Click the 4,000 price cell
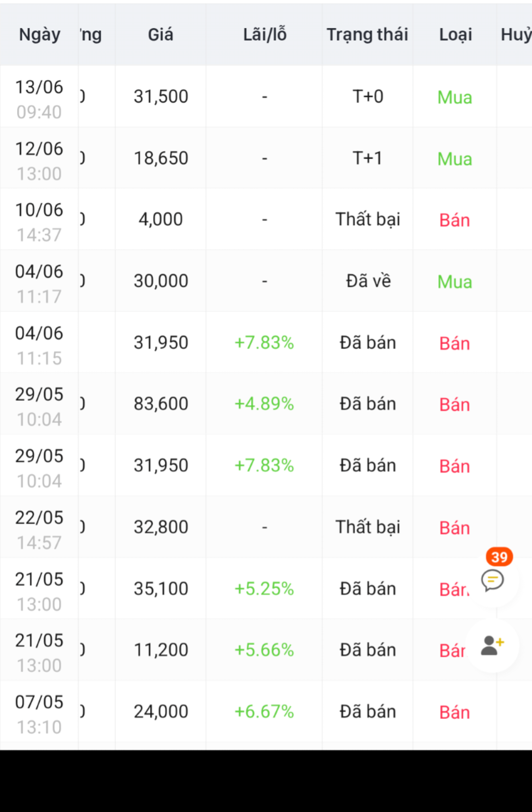532x812 pixels. (x=161, y=219)
